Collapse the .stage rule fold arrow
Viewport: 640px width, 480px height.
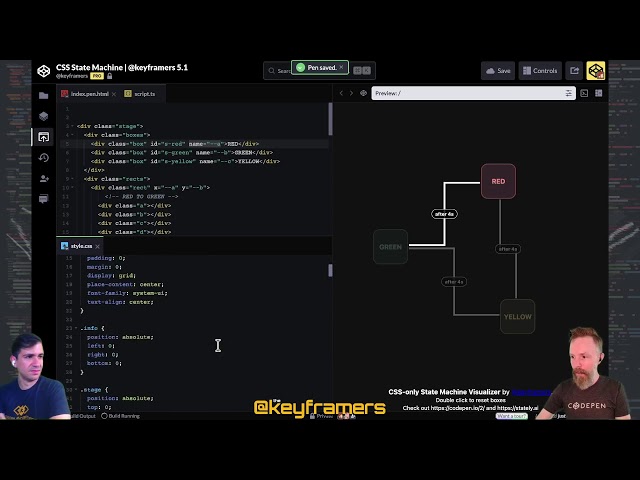coord(76,390)
